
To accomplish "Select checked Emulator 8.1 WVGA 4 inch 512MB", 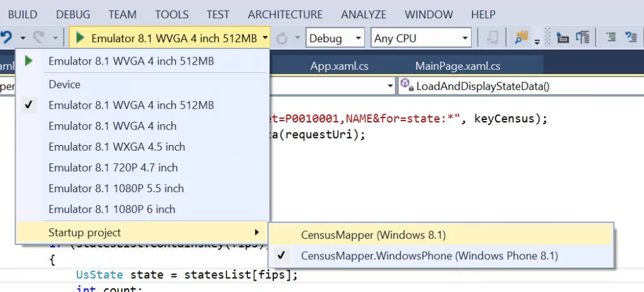I will (x=131, y=105).
